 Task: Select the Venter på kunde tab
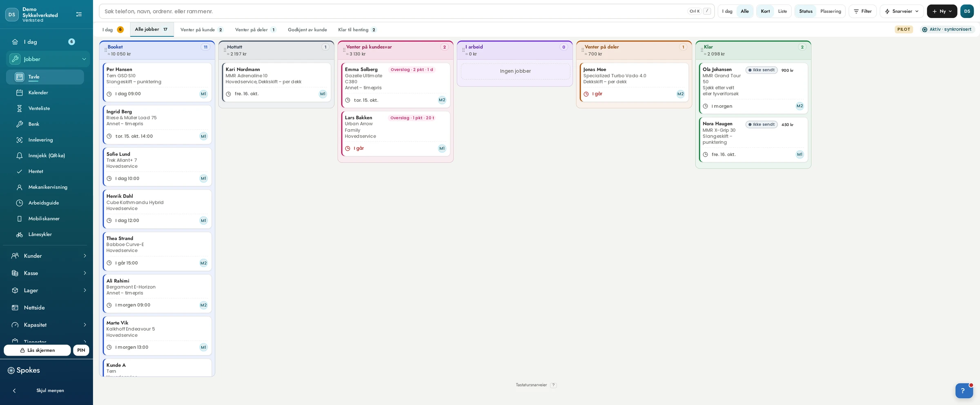tap(202, 30)
